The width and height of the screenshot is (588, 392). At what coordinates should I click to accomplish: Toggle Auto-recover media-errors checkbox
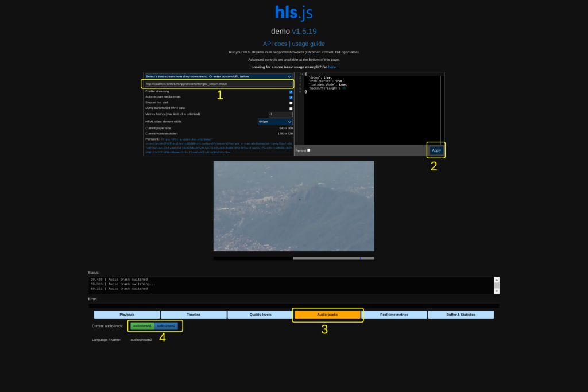coord(291,98)
